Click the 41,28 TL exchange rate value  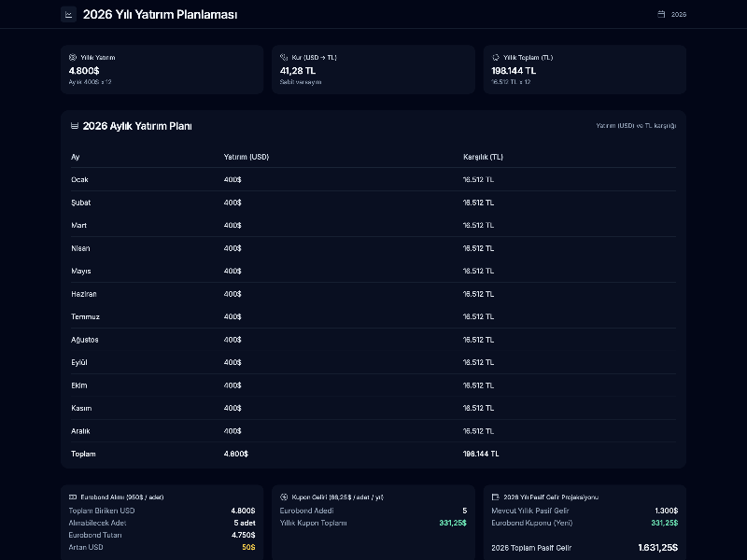(x=298, y=70)
